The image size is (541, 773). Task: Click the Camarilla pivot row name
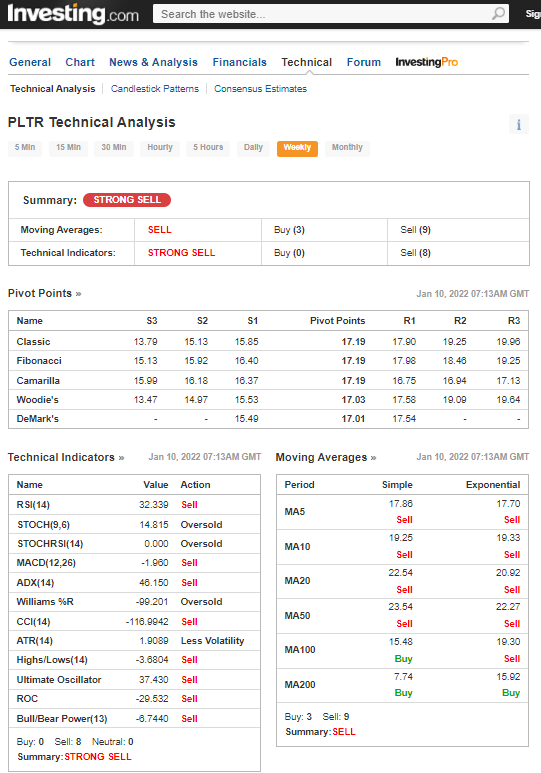[38, 381]
